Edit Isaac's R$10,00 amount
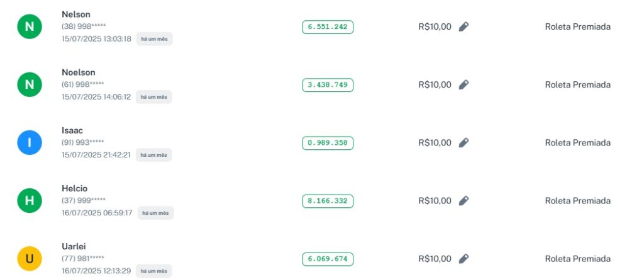 (x=464, y=143)
